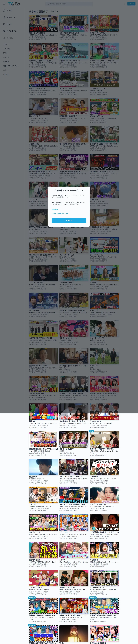Open the プライバシーポリシー link in dialog
The width and height of the screenshot is (138, 644).
(x=60, y=213)
